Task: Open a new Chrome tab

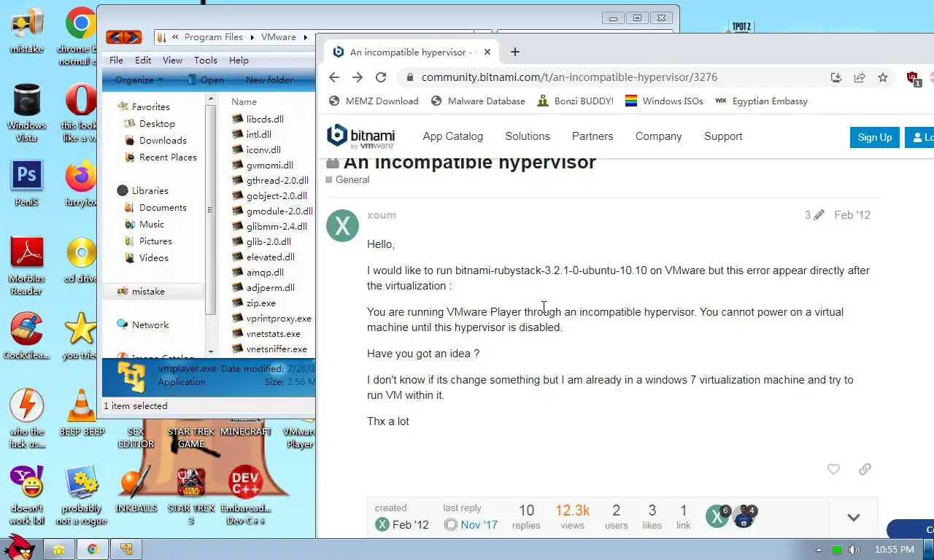Action: point(515,52)
